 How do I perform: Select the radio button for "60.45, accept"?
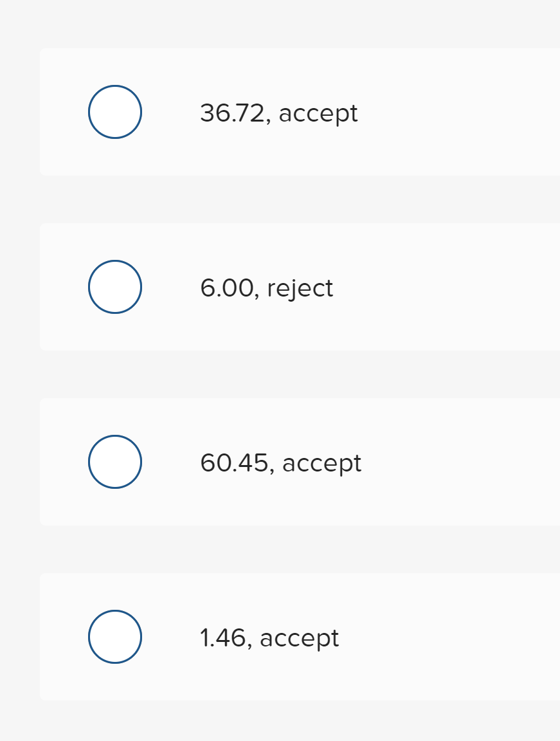tap(114, 461)
